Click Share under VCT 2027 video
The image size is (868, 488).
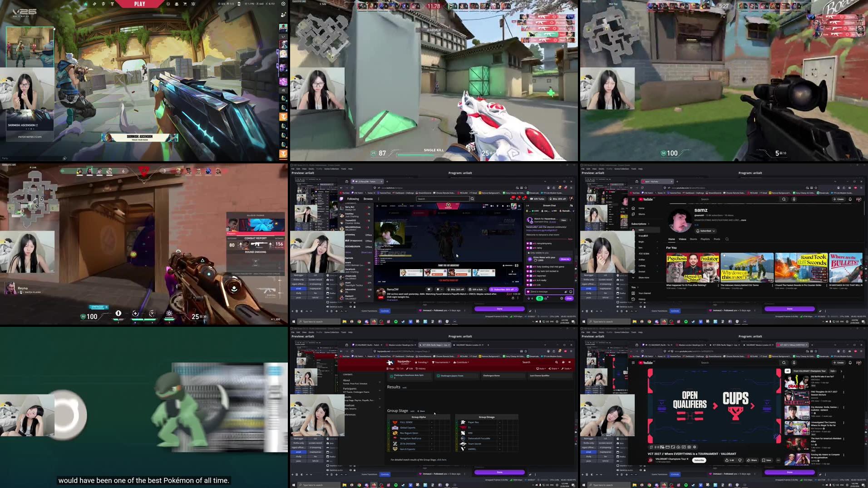752,460
